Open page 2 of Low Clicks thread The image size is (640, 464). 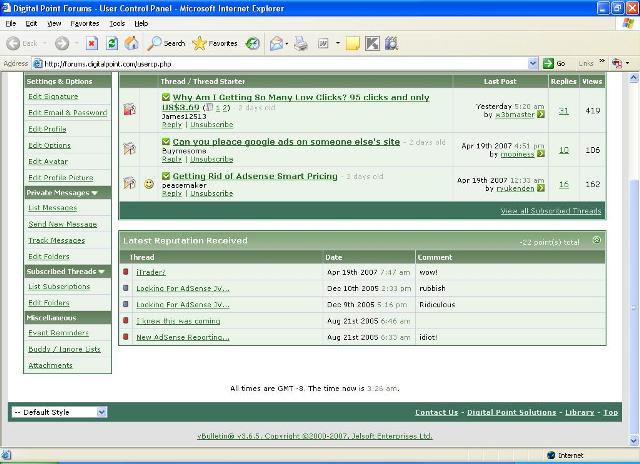224,108
